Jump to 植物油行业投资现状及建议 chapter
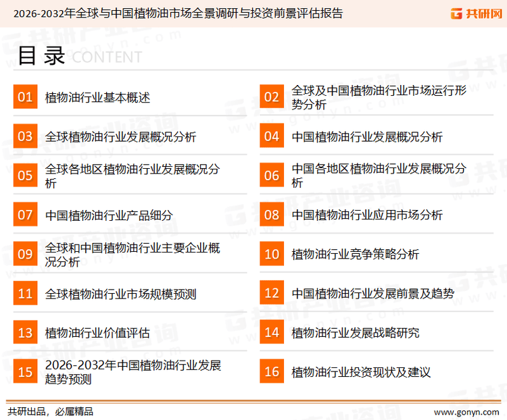Viewport: 507px width, 420px height. pos(361,371)
